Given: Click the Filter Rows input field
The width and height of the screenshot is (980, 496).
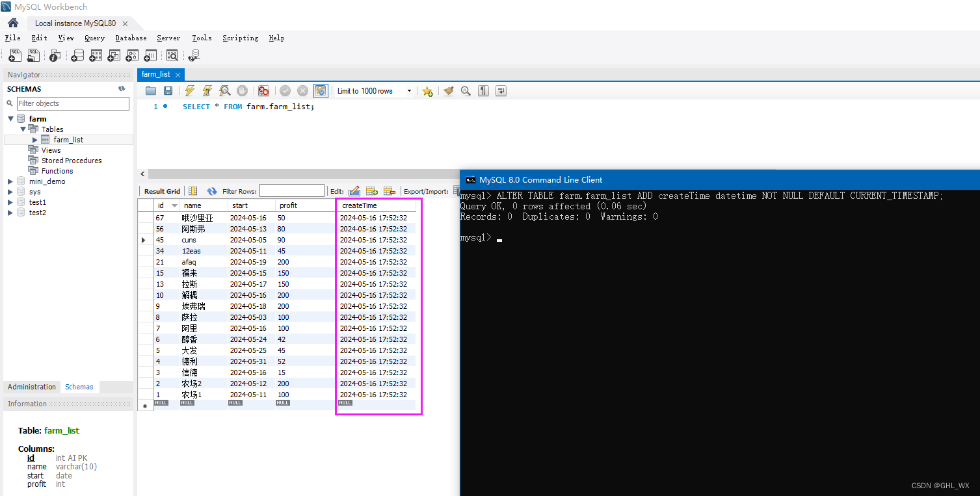Looking at the screenshot, I should pos(292,190).
